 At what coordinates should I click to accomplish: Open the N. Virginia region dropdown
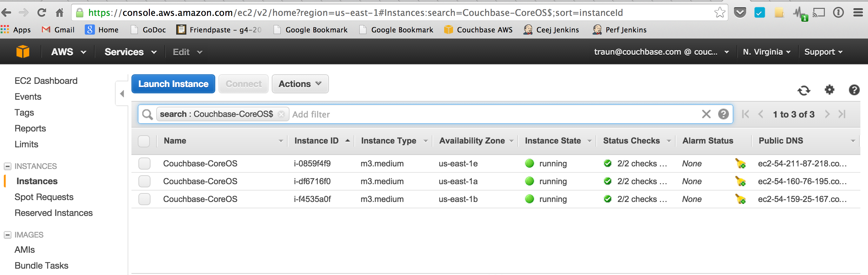pos(766,52)
